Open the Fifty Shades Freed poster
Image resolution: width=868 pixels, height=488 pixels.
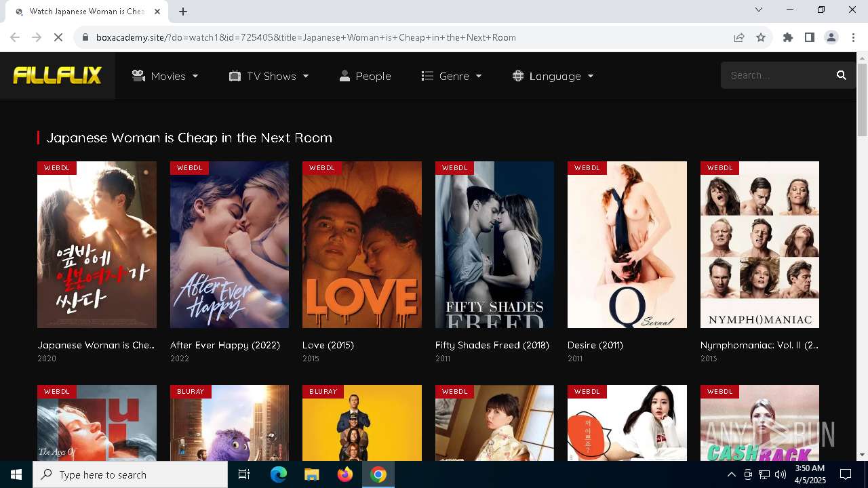tap(494, 245)
